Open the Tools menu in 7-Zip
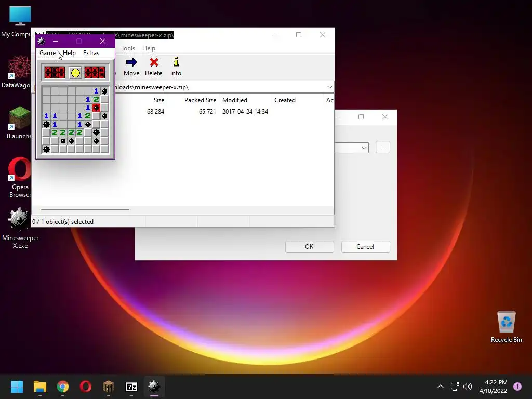The height and width of the screenshot is (399, 532). coord(128,48)
